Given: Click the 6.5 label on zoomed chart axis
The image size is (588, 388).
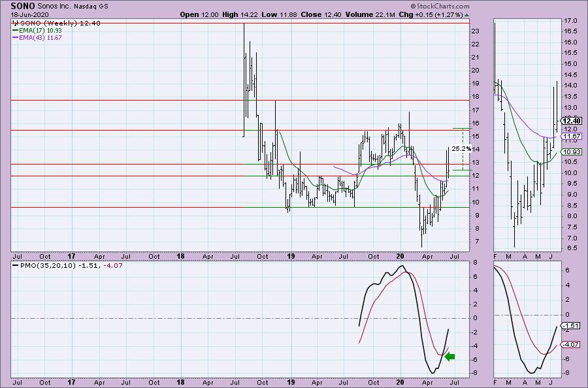Looking at the screenshot, I should coord(571,249).
